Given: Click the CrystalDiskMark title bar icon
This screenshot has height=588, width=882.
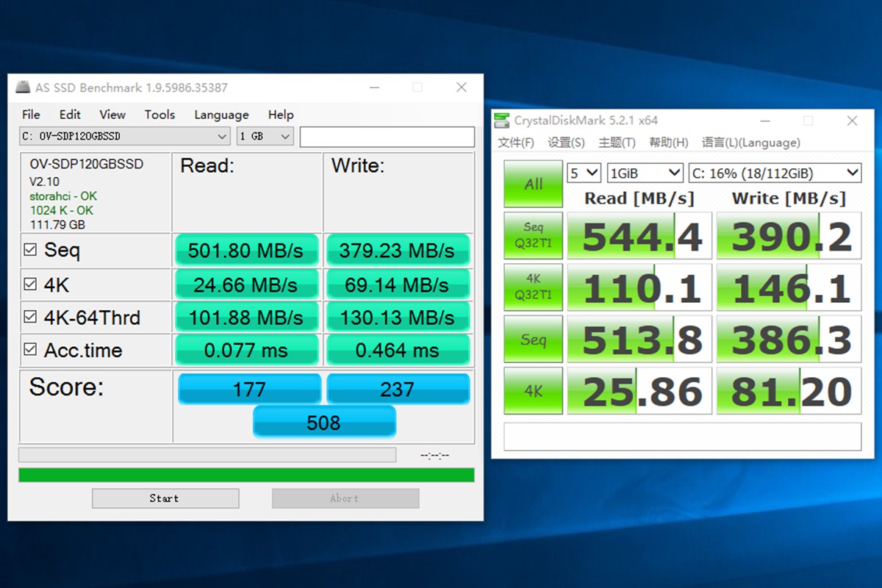Looking at the screenshot, I should tap(501, 121).
